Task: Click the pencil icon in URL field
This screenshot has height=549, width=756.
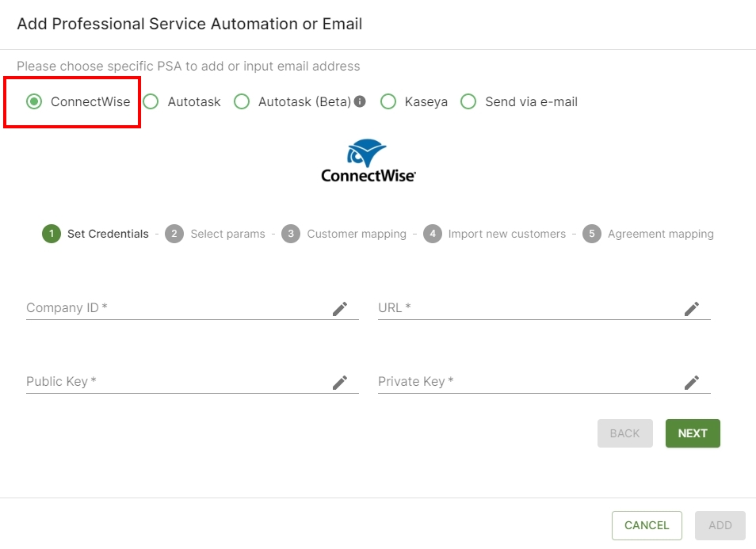Action: click(x=692, y=309)
